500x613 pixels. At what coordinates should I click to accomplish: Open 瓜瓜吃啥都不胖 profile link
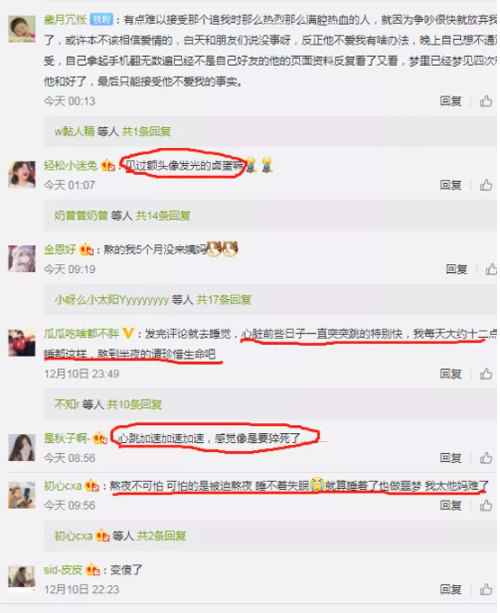tap(81, 333)
